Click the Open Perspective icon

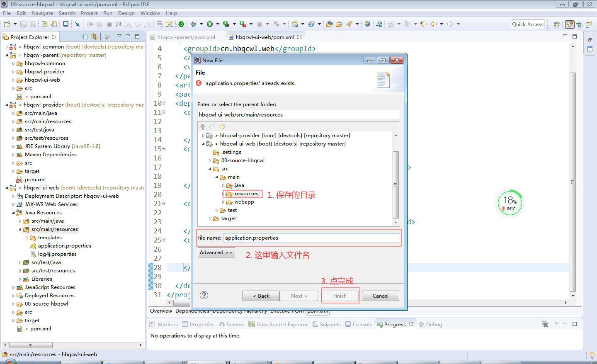coord(556,24)
